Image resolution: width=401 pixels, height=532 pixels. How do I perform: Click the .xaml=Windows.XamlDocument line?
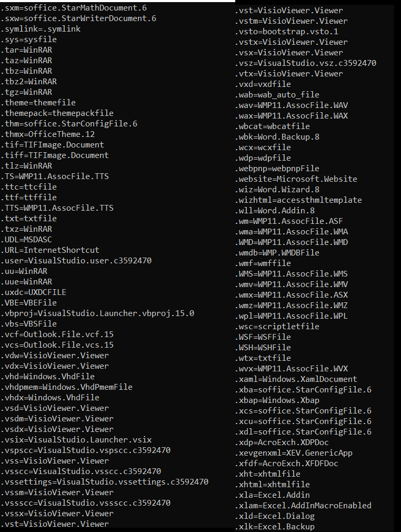tap(296, 379)
